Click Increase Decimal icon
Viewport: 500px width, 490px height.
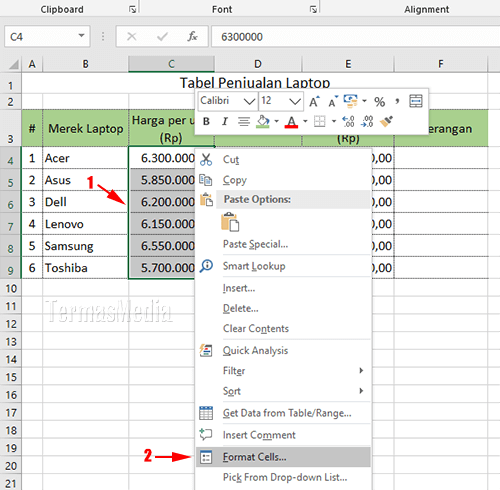click(348, 121)
